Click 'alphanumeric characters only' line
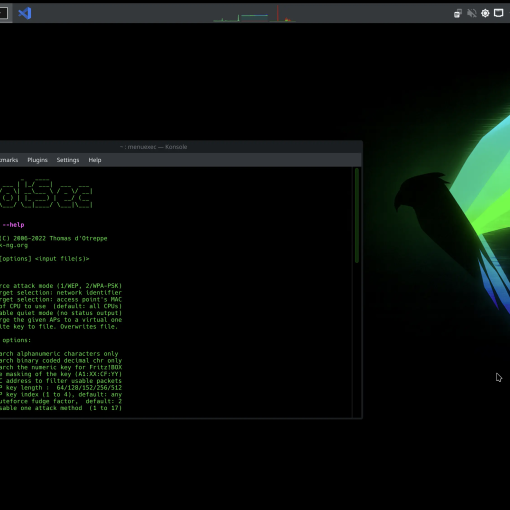This screenshot has height=510, width=510. click(67, 354)
